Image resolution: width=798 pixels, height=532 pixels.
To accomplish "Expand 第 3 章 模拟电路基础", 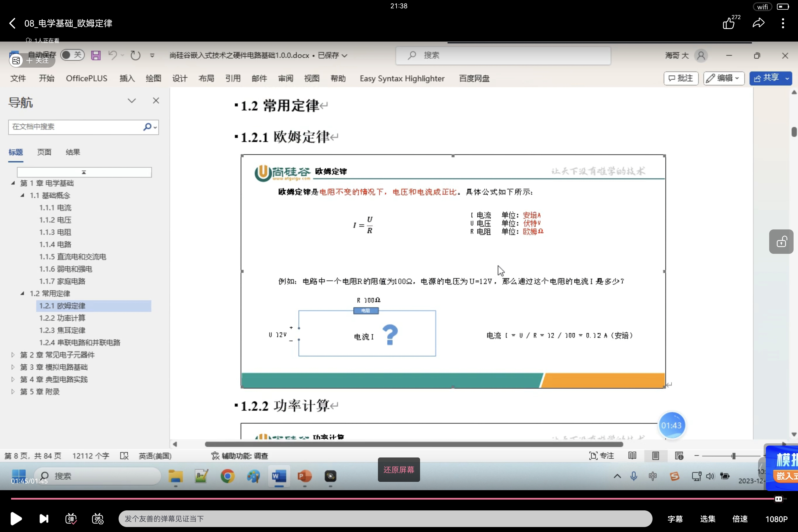I will click(x=13, y=367).
